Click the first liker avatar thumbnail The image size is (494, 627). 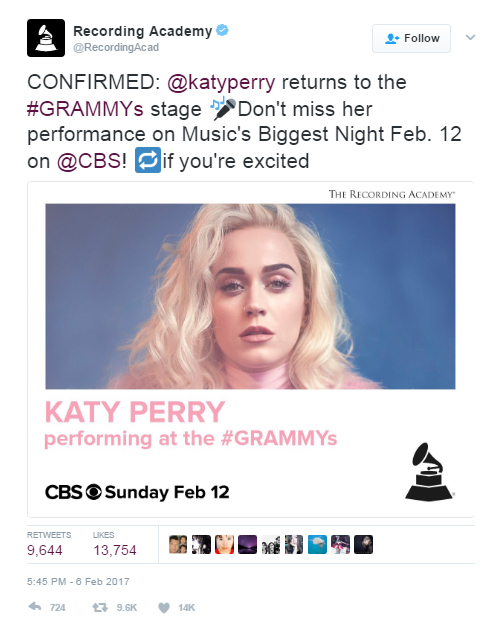(178, 545)
